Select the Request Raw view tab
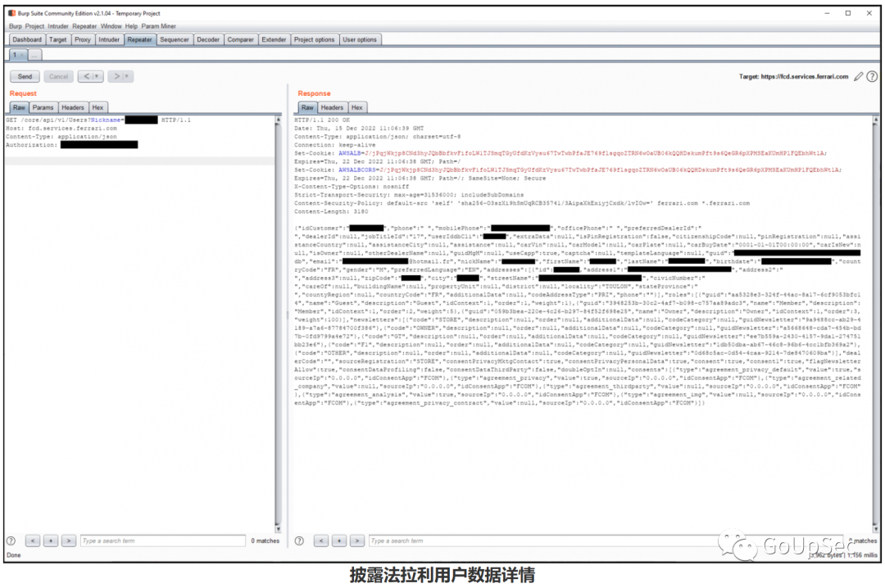 pyautogui.click(x=19, y=107)
